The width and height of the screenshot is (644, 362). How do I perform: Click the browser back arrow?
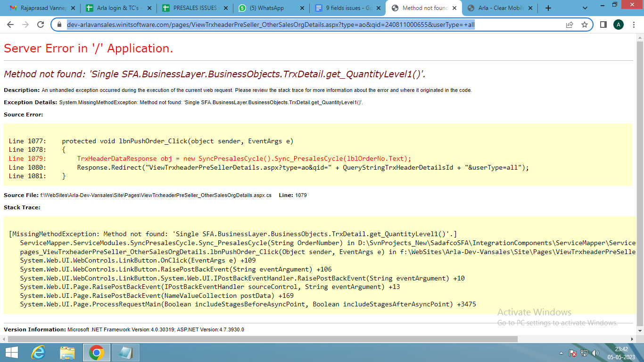coord(10,25)
